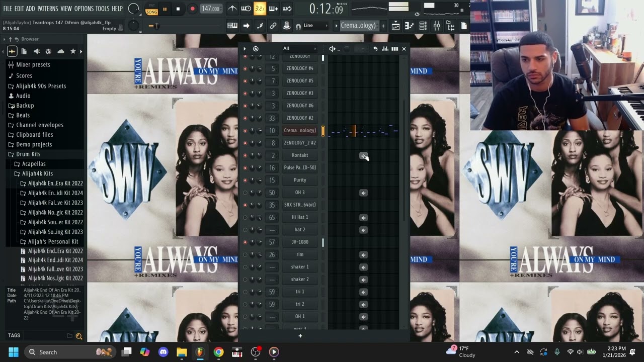Screen dimensions: 644x362
Task: Open the Line snap dropdown
Action: [315, 26]
